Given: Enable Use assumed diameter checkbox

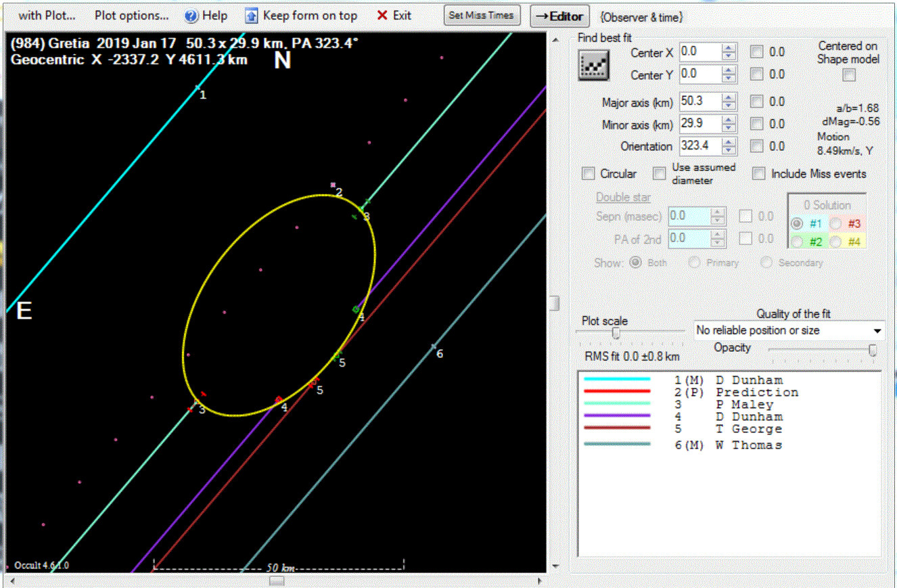Looking at the screenshot, I should 660,173.
